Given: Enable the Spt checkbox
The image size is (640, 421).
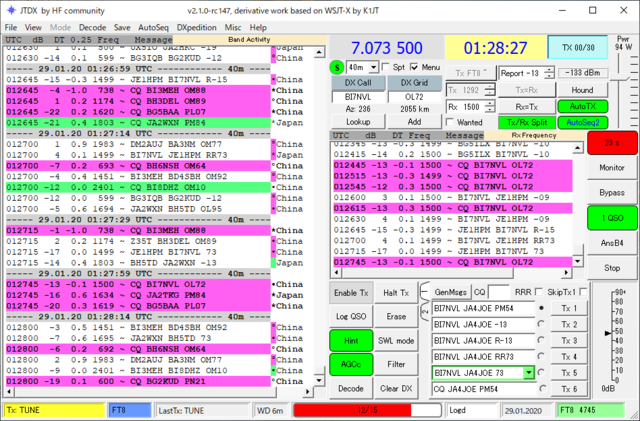Looking at the screenshot, I should (x=385, y=67).
